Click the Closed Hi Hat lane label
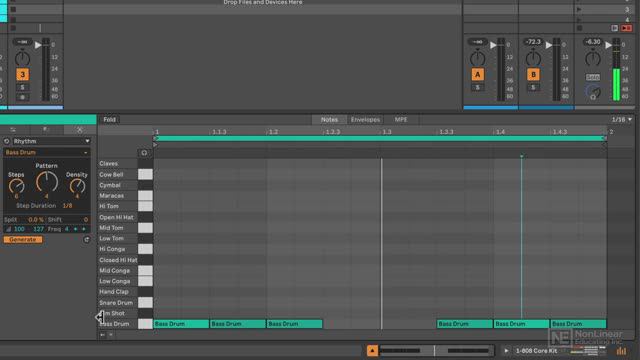 [x=118, y=260]
